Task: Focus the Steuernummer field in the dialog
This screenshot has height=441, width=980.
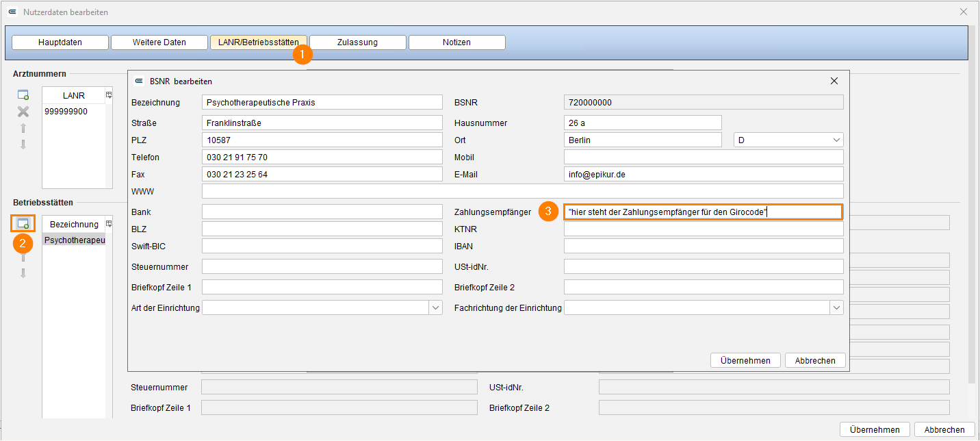Action: [x=322, y=266]
